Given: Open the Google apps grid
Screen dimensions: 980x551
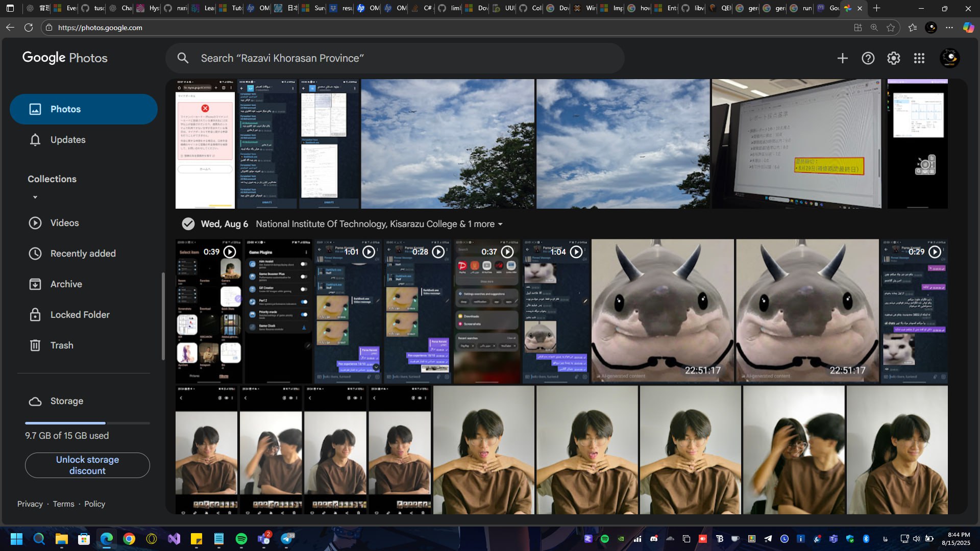Looking at the screenshot, I should pyautogui.click(x=919, y=58).
